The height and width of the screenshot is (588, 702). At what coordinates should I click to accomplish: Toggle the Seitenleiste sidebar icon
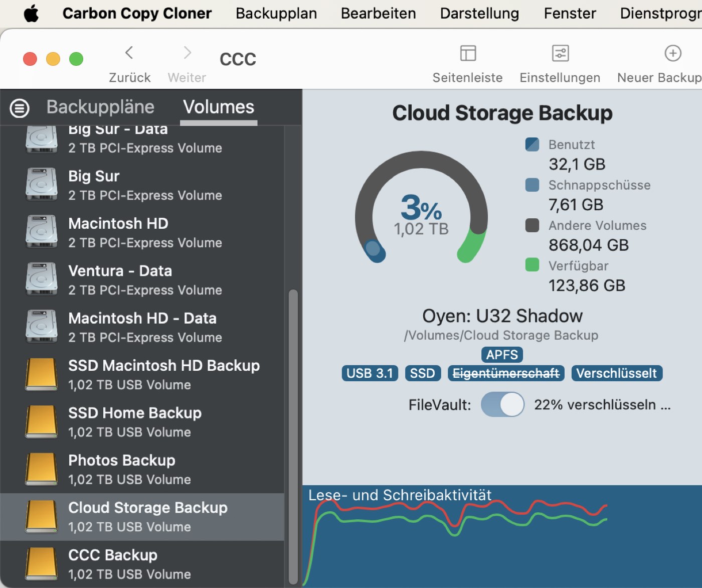coord(468,53)
